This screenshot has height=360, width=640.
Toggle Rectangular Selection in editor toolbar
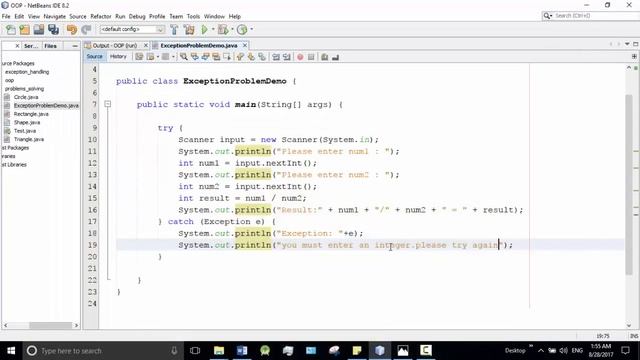(227, 57)
